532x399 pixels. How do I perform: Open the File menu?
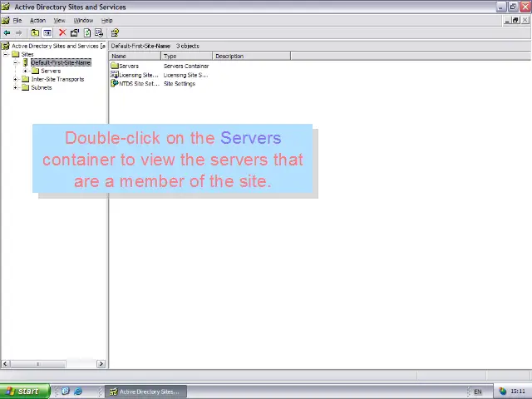(17, 20)
